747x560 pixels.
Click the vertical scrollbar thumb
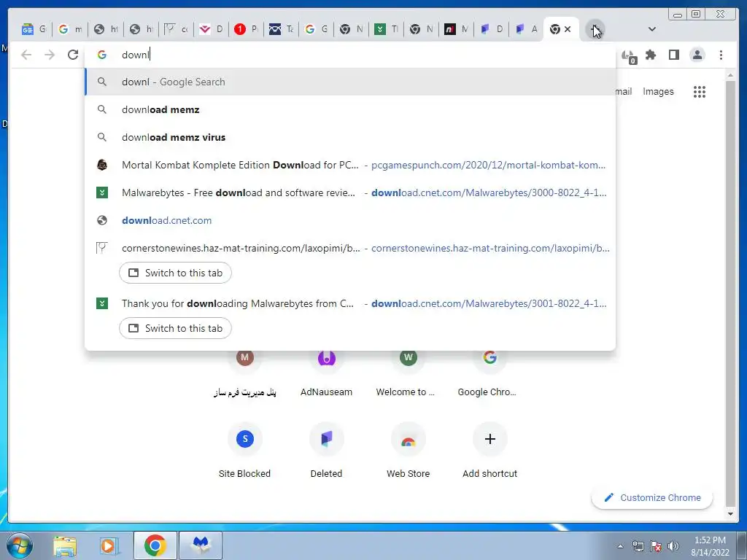(730, 293)
